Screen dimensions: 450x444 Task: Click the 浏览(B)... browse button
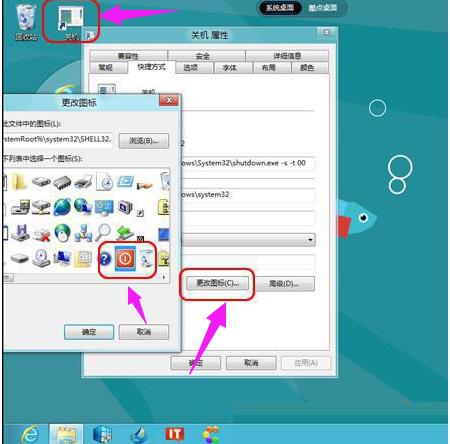(144, 141)
